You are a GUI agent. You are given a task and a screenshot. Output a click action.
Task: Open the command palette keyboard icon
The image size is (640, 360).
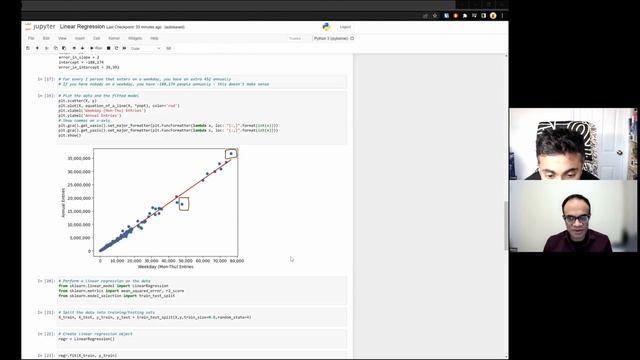tap(169, 48)
